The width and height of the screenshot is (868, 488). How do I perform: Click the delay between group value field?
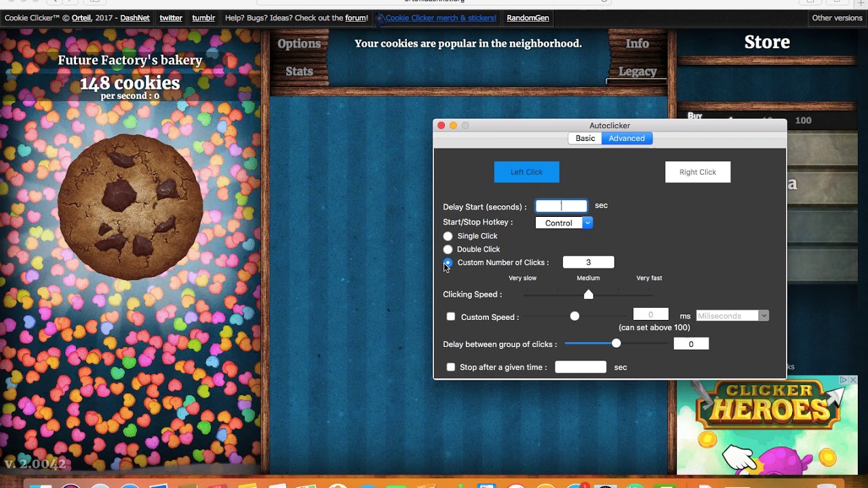(x=691, y=344)
